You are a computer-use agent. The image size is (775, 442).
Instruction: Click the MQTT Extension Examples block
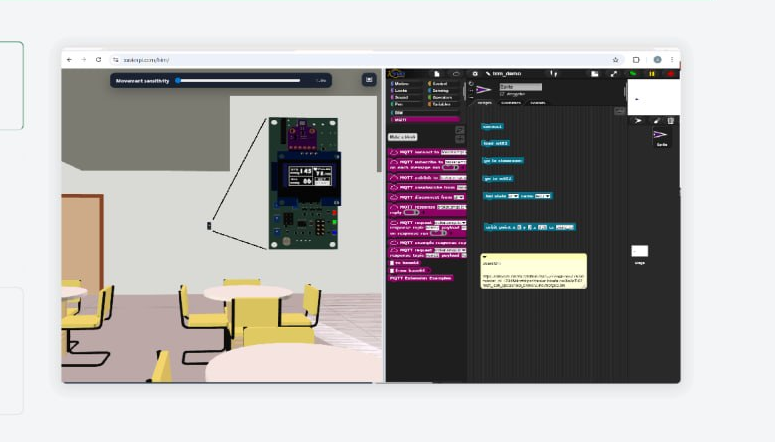pyautogui.click(x=421, y=278)
